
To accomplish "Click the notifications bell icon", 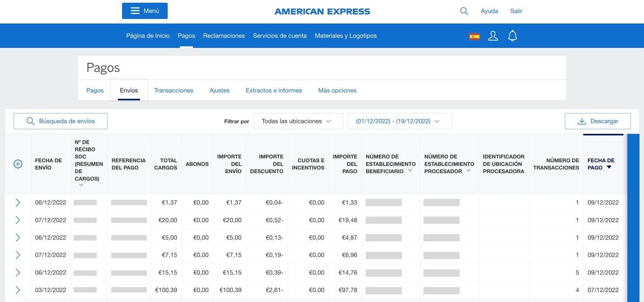I will point(512,36).
